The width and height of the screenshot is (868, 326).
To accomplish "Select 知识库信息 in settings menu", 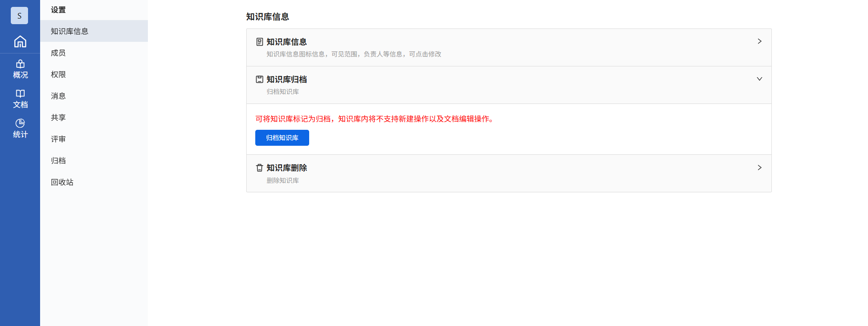I will pos(94,31).
